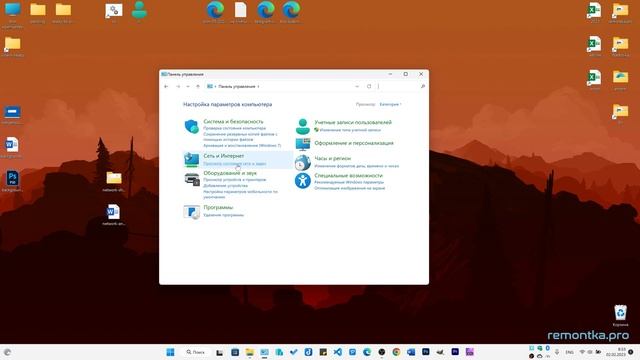Launch Visual Studio Code from the taskbar
This screenshot has width=640, height=360.
(x=338, y=352)
